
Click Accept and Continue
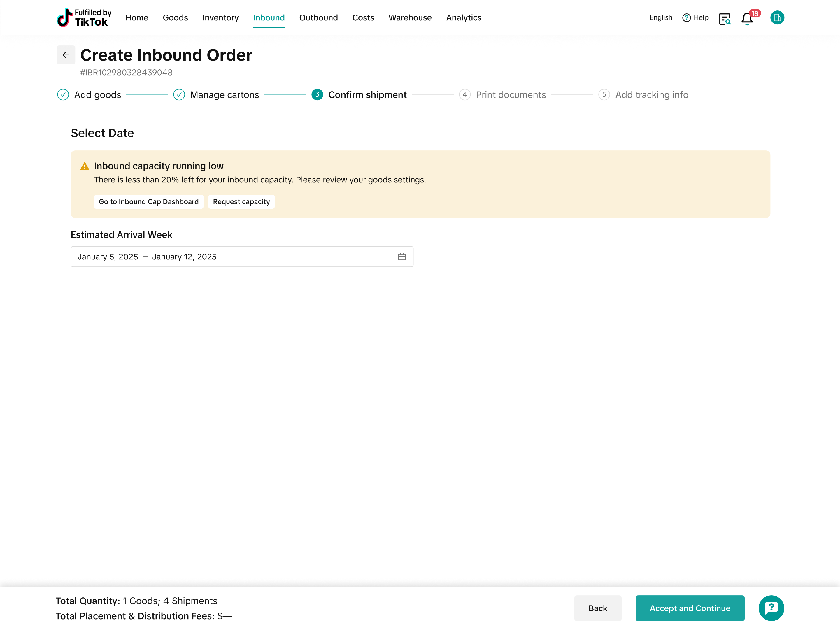click(x=689, y=608)
